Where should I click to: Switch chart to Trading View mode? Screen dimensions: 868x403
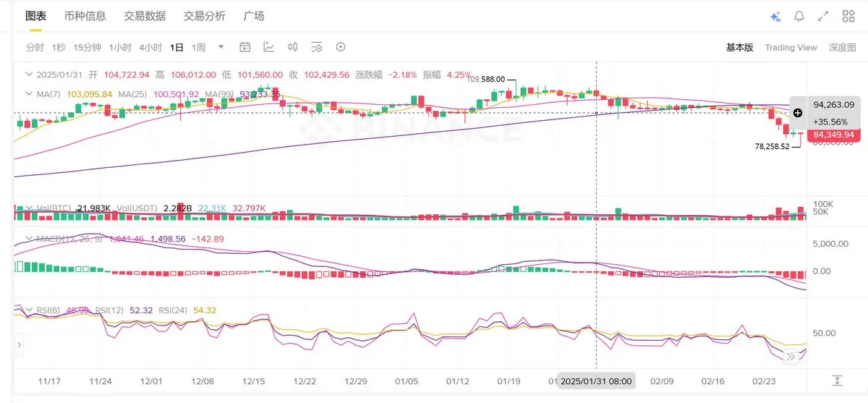(791, 47)
